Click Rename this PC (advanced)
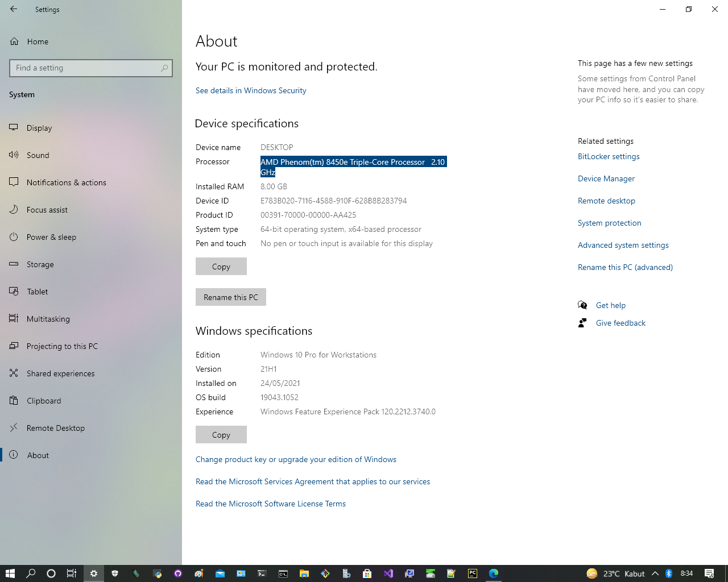This screenshot has width=728, height=582. point(625,267)
